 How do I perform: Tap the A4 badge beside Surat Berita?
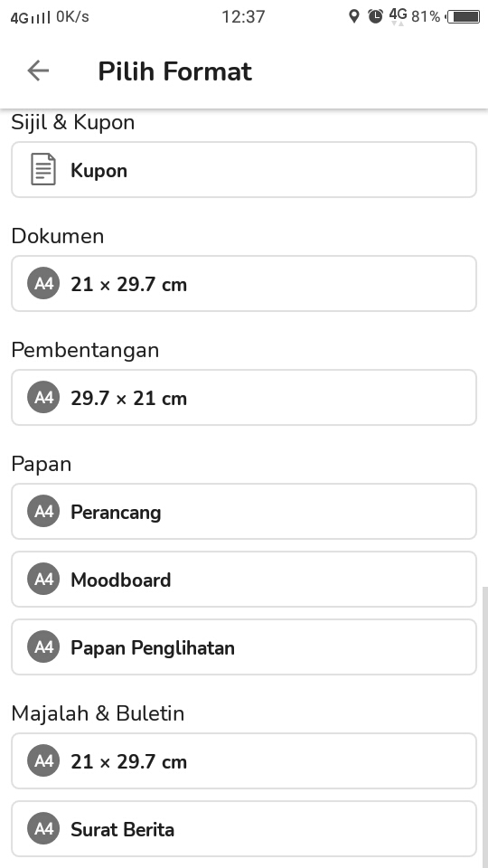(43, 829)
